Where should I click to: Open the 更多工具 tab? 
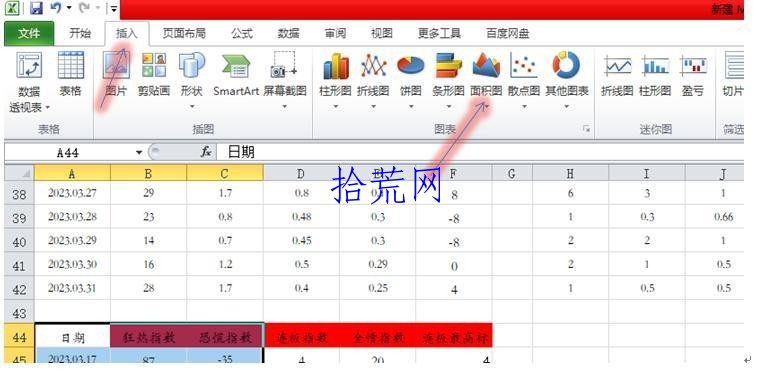pyautogui.click(x=439, y=33)
